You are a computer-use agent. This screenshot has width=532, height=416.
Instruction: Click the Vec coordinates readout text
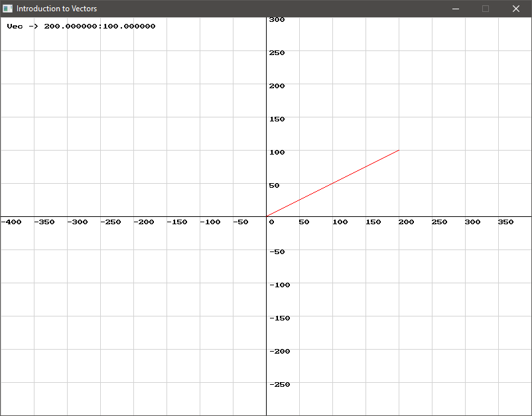click(x=81, y=27)
